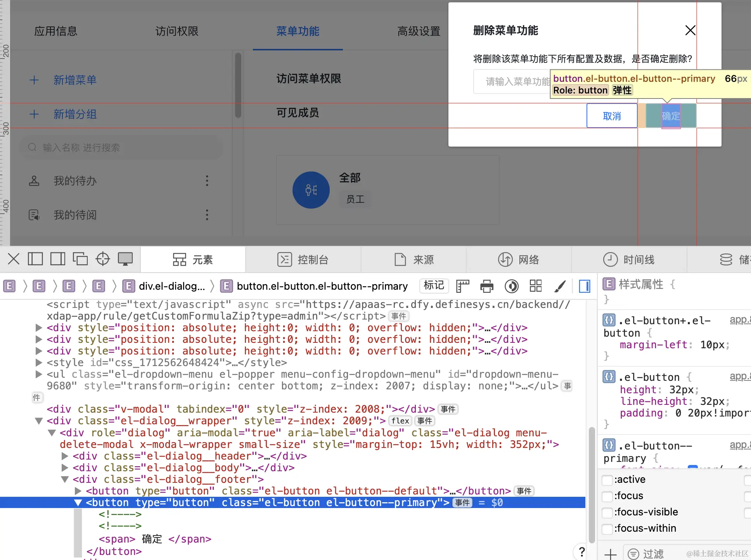751x560 pixels.
Task: Click the 取消 cancel button
Action: coord(612,116)
